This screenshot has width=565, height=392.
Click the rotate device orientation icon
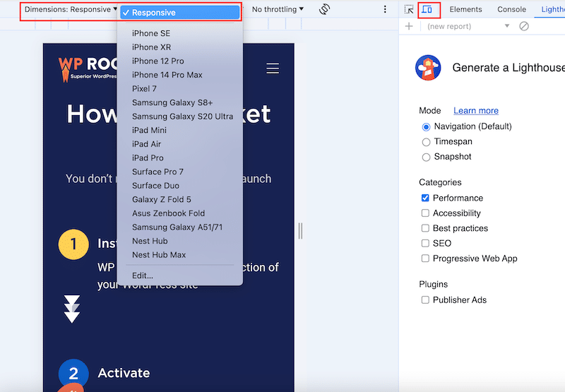tap(324, 9)
